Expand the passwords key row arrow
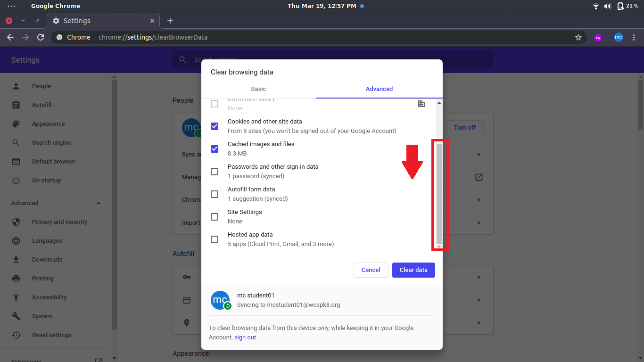 479,277
